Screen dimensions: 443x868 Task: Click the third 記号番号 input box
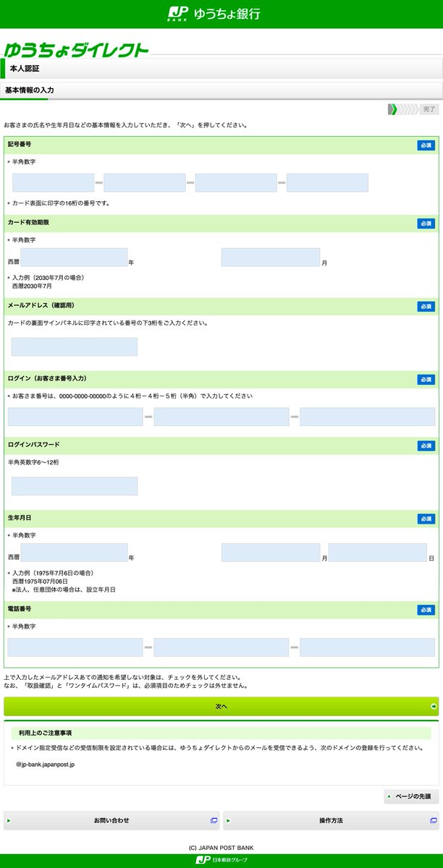click(236, 183)
